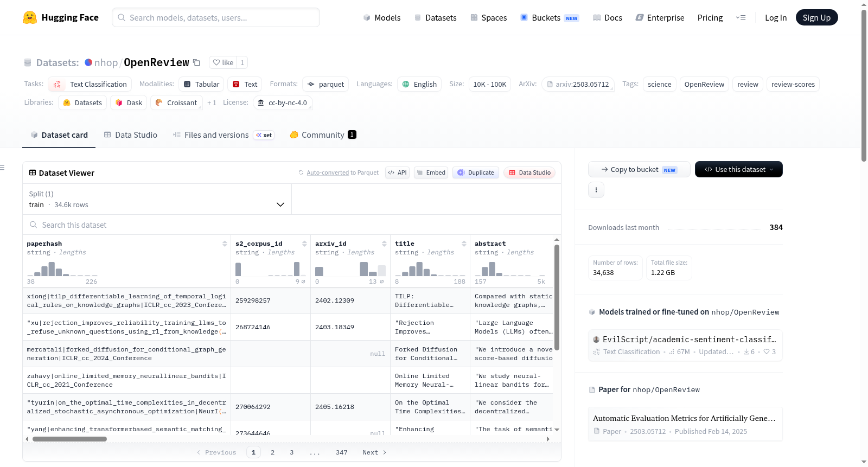Viewport: 868px width, 467px height.
Task: Open Docs from the top navigation
Action: click(608, 17)
